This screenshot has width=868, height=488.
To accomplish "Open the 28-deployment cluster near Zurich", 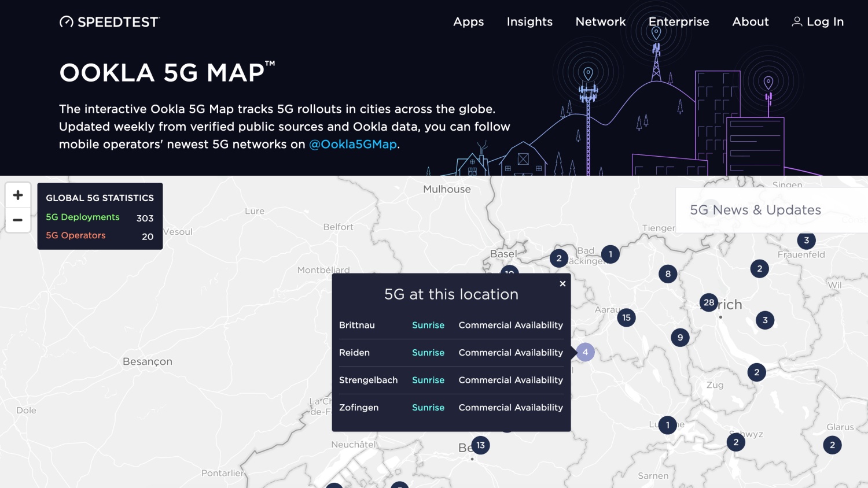I will (708, 302).
